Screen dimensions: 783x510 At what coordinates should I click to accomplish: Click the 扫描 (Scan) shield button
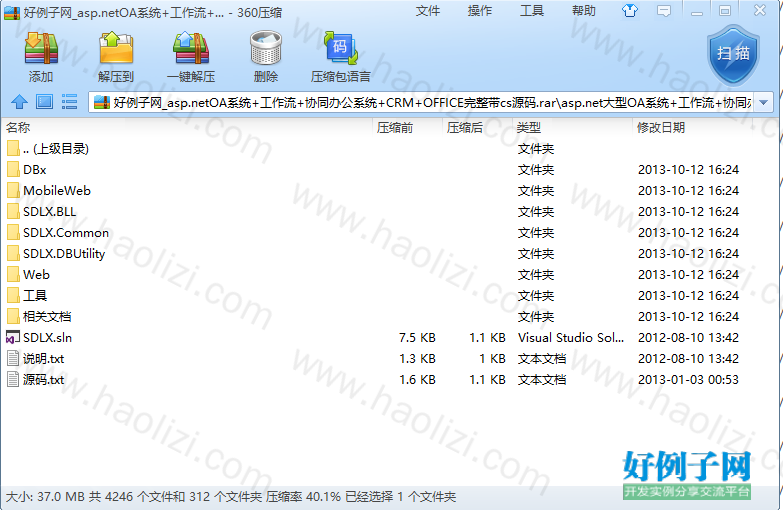tap(733, 54)
